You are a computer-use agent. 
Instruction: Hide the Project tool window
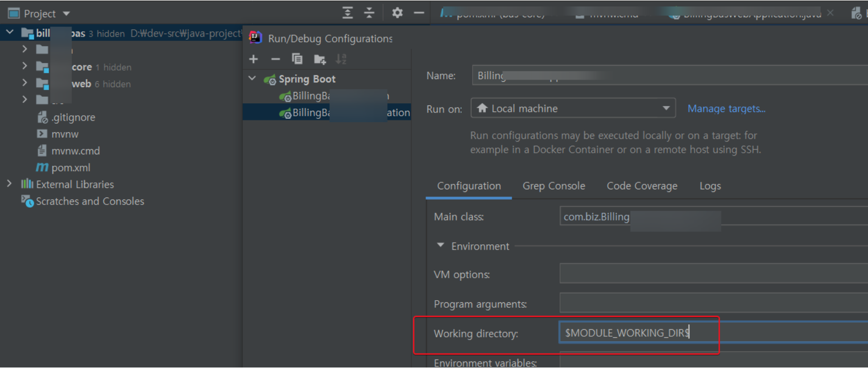click(x=419, y=13)
